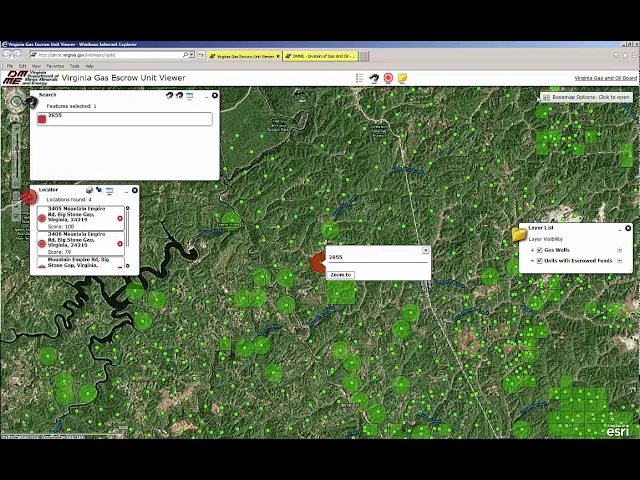
Task: Click the table results icon in Search panel
Action: click(190, 95)
